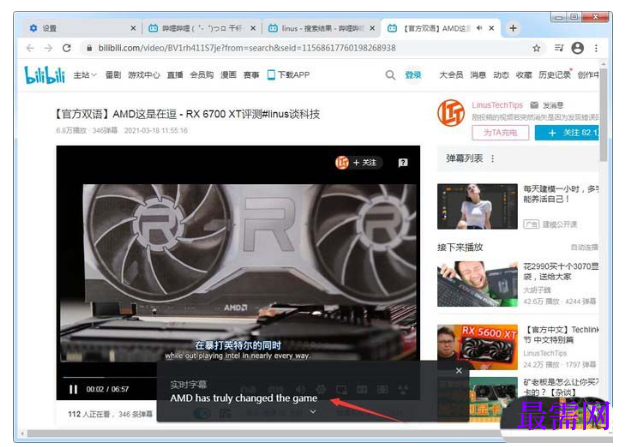Open the 大胡子哥 uploader link
The image size is (629, 447).
pos(537,290)
